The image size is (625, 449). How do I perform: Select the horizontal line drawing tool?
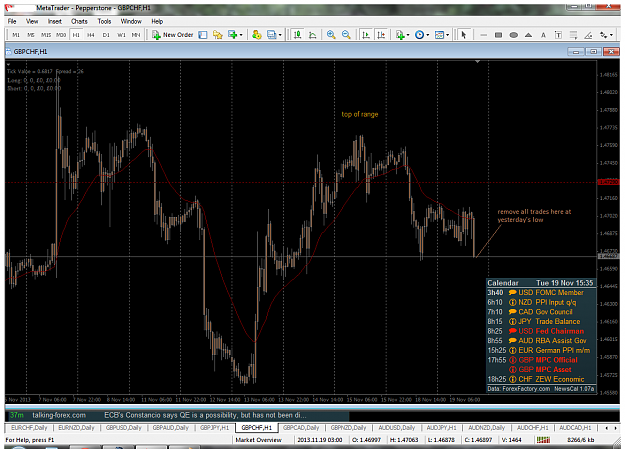click(483, 35)
